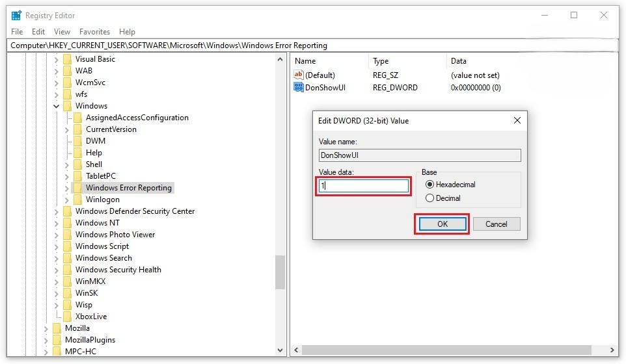626x364 pixels.
Task: Open the Favorites menu
Action: (x=94, y=32)
